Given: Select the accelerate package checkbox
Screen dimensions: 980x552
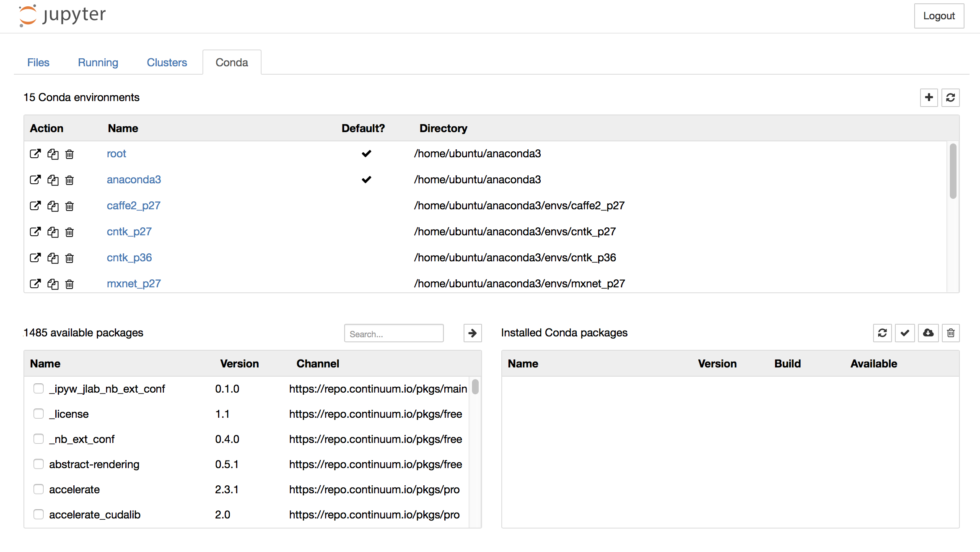Looking at the screenshot, I should (x=39, y=490).
